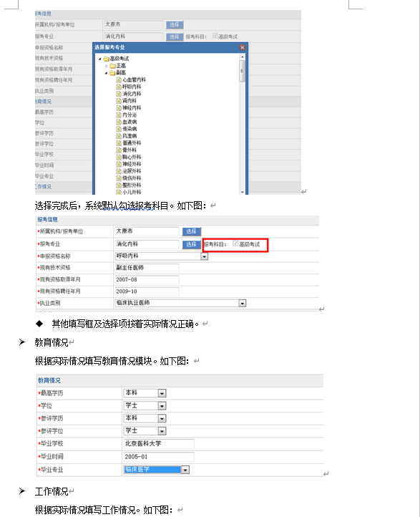Select 呼吸内科 item icon in tree
The height and width of the screenshot is (517, 420).
coord(119,87)
